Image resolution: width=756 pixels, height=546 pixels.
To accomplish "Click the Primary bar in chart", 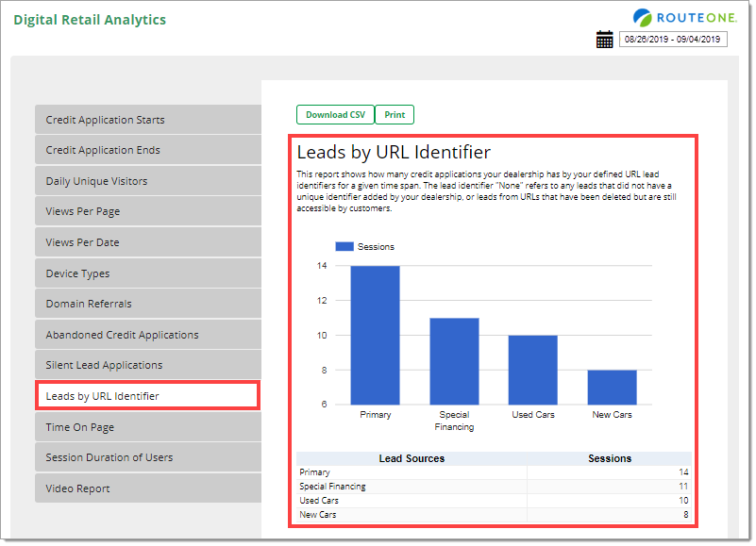I will click(375, 335).
